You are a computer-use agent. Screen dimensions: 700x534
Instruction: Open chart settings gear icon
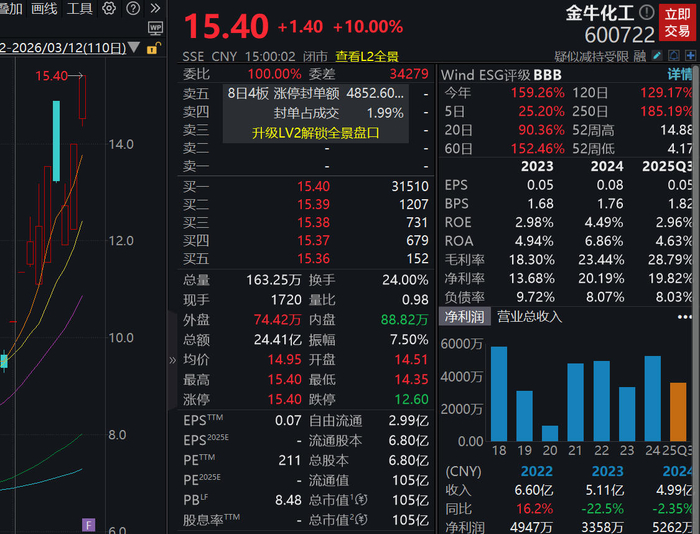109,8
